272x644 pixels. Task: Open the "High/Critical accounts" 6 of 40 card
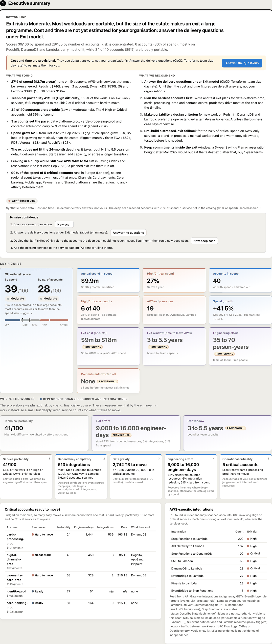coord(108,310)
